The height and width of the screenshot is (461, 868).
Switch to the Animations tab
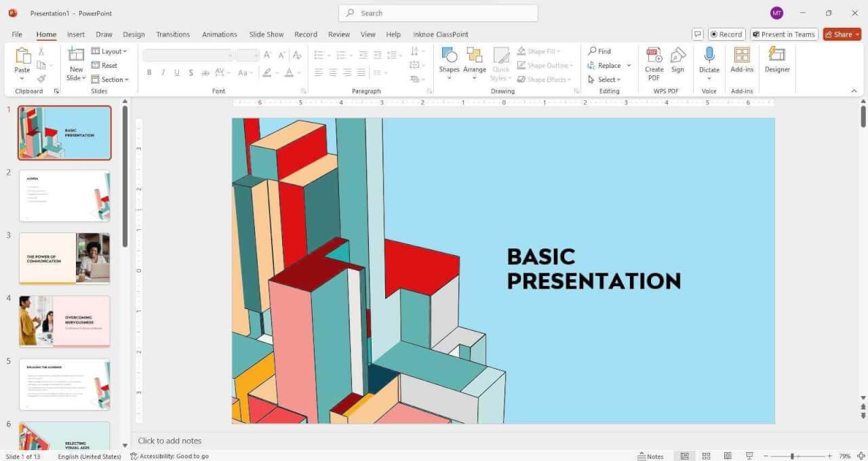(x=220, y=34)
